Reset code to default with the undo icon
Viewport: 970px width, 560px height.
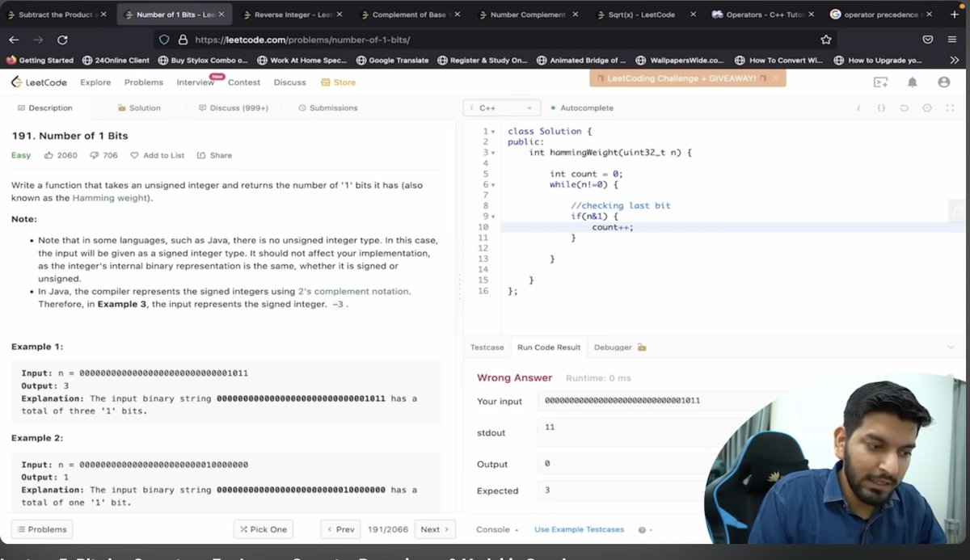point(905,107)
